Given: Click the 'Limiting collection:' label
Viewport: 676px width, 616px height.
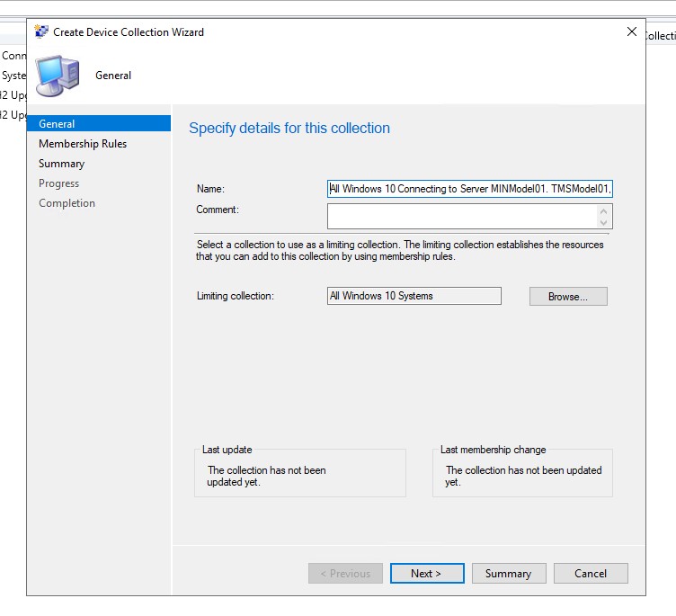Looking at the screenshot, I should (236, 296).
